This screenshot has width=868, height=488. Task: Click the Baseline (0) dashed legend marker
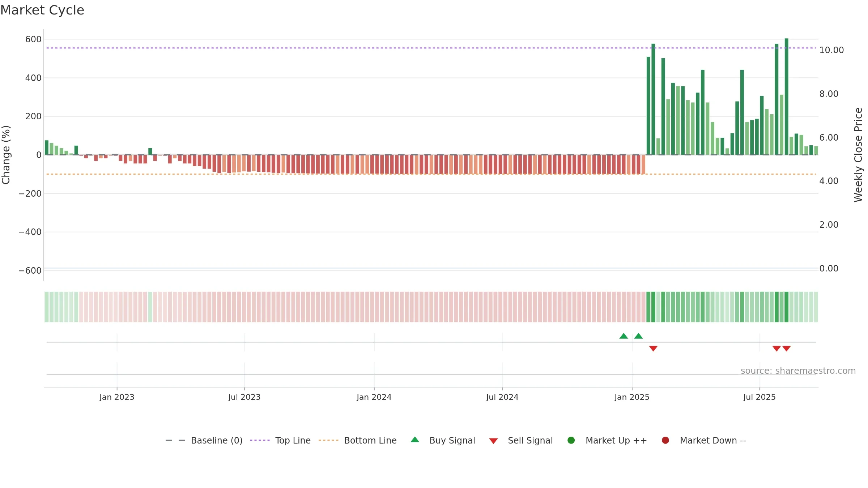click(x=175, y=440)
